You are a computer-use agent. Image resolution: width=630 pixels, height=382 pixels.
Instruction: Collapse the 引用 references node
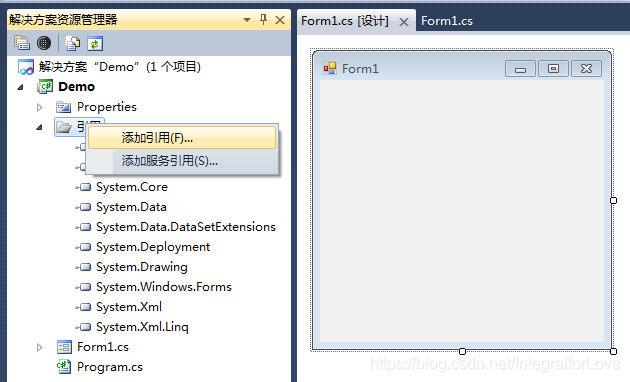click(39, 128)
